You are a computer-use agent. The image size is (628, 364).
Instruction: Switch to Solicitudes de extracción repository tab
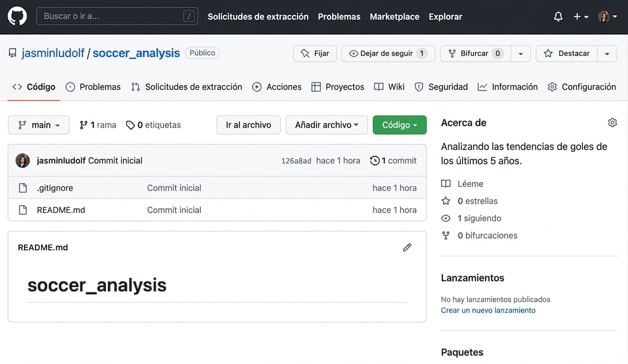pyautogui.click(x=187, y=87)
